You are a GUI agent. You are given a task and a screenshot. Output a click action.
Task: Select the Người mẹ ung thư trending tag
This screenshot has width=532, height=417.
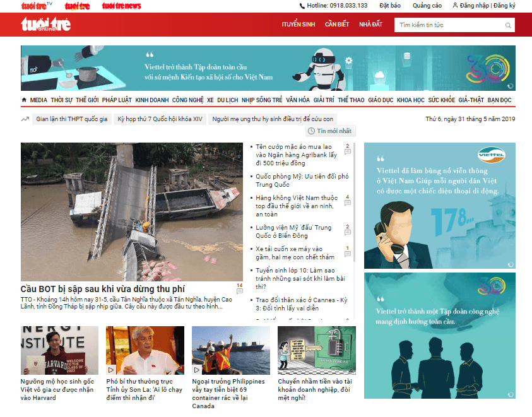(273, 119)
